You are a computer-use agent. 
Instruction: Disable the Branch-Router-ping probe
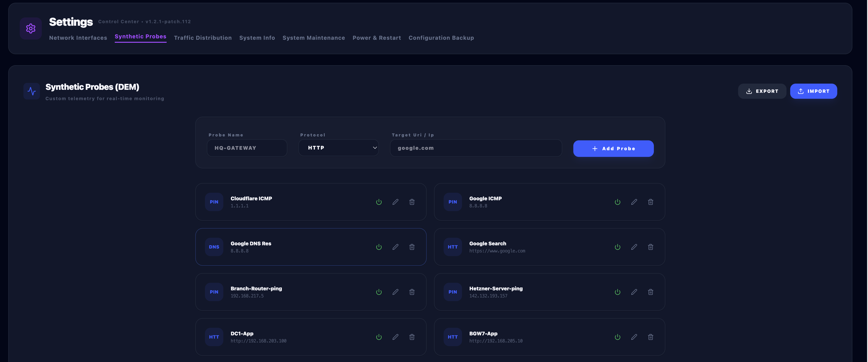(x=379, y=292)
